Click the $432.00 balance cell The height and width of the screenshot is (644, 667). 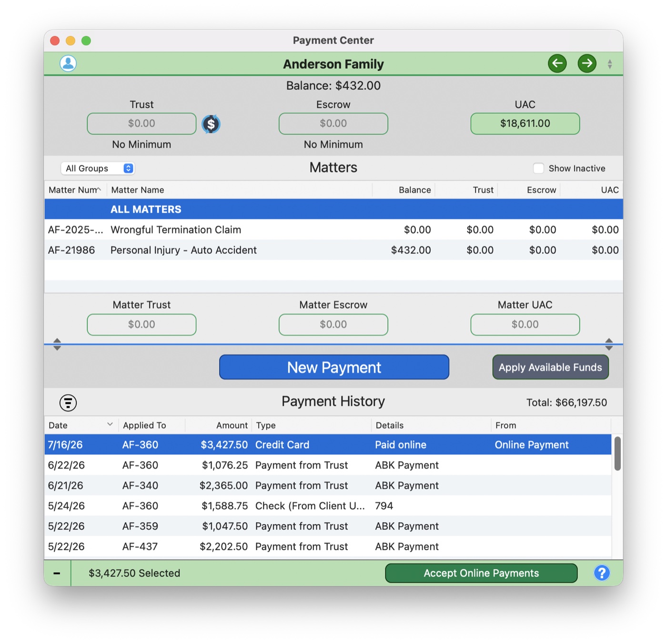tap(411, 250)
